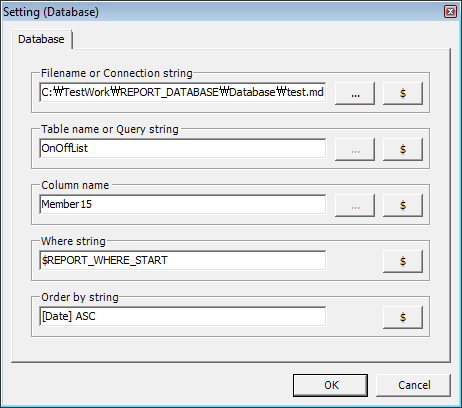This screenshot has height=408, width=462.
Task: Click the Setting (Database) title bar
Action: tap(220, 12)
